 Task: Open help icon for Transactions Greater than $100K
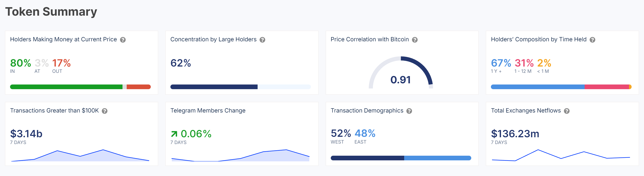(105, 111)
